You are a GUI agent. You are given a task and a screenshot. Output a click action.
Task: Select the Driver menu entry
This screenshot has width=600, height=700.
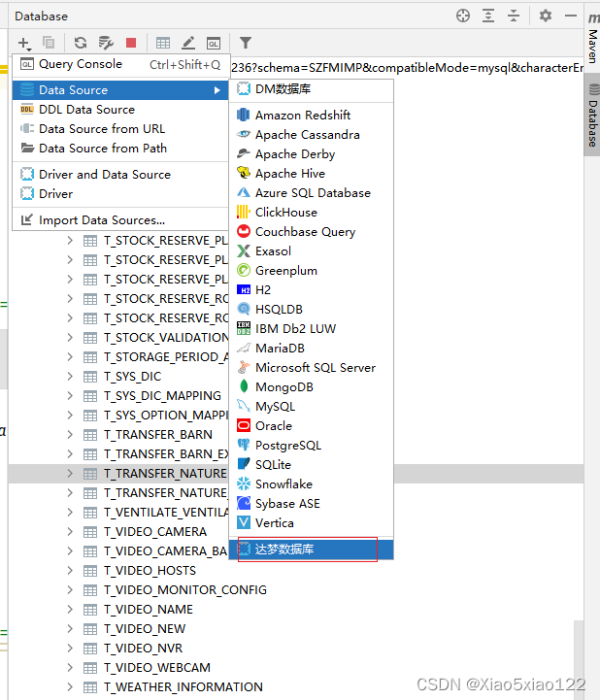point(120,194)
